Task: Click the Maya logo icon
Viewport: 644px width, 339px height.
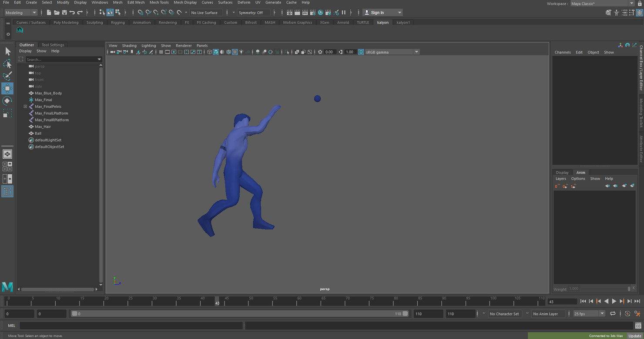Action: pos(7,287)
